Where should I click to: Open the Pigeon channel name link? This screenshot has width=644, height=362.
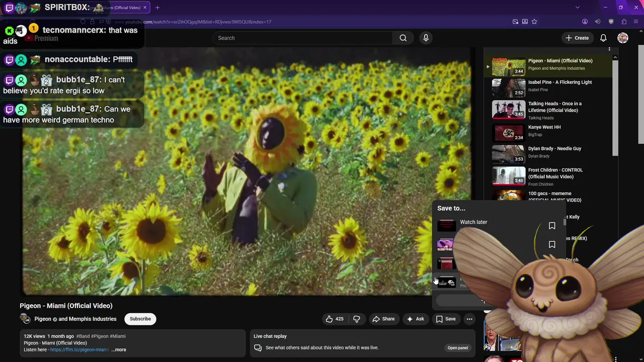coord(43,319)
